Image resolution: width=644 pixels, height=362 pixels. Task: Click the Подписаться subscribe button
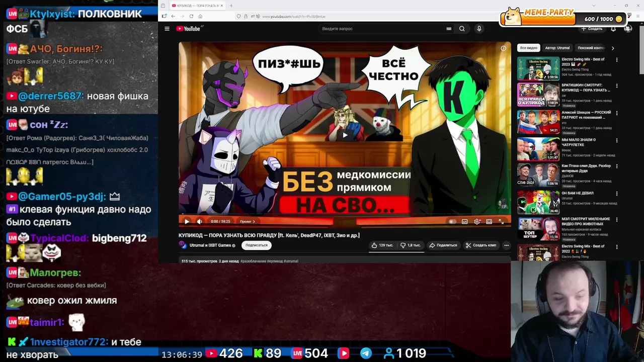point(257,245)
